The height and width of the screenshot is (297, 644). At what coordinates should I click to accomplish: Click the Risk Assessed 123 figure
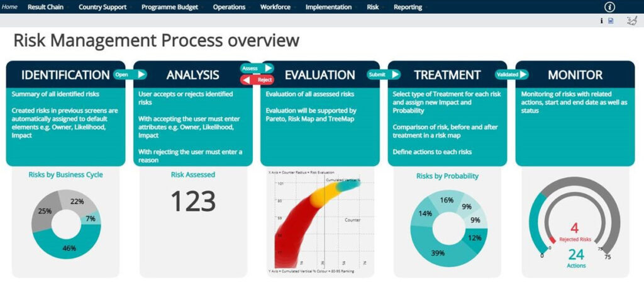tap(193, 201)
